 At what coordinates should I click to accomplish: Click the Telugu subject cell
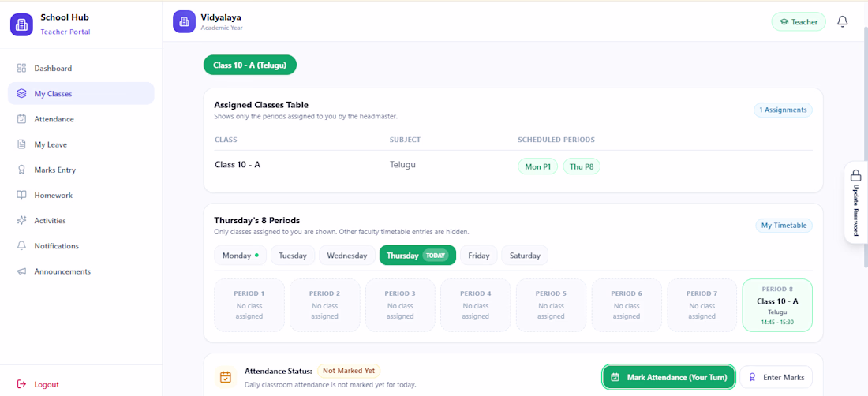tap(402, 164)
